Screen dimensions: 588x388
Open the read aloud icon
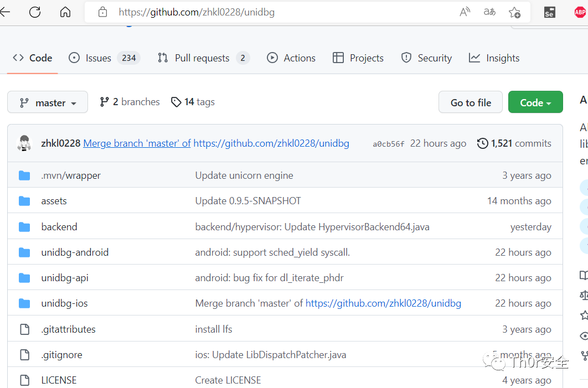point(465,12)
